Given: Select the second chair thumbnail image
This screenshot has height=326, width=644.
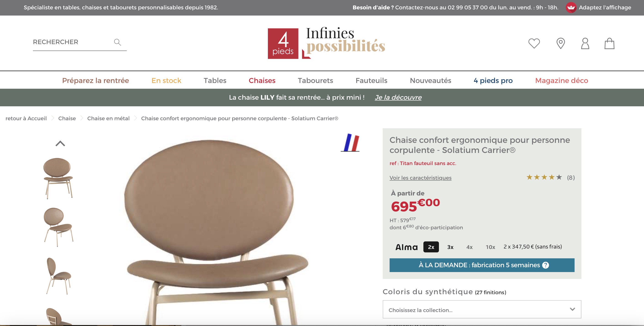Looking at the screenshot, I should tap(58, 227).
